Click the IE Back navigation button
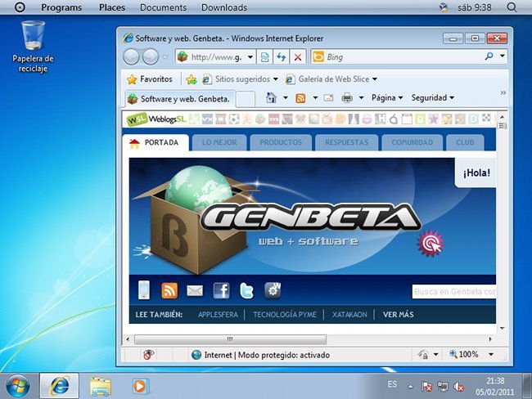532x399 pixels. [x=131, y=57]
